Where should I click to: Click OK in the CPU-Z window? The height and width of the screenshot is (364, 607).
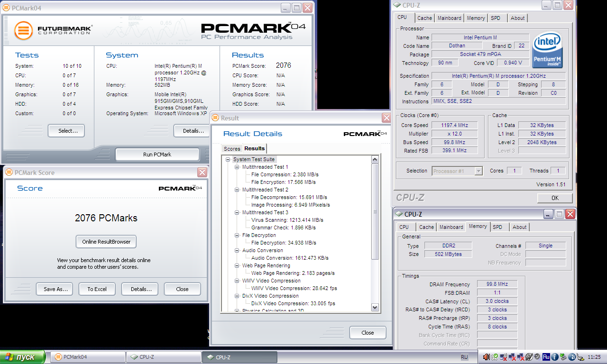coord(555,198)
